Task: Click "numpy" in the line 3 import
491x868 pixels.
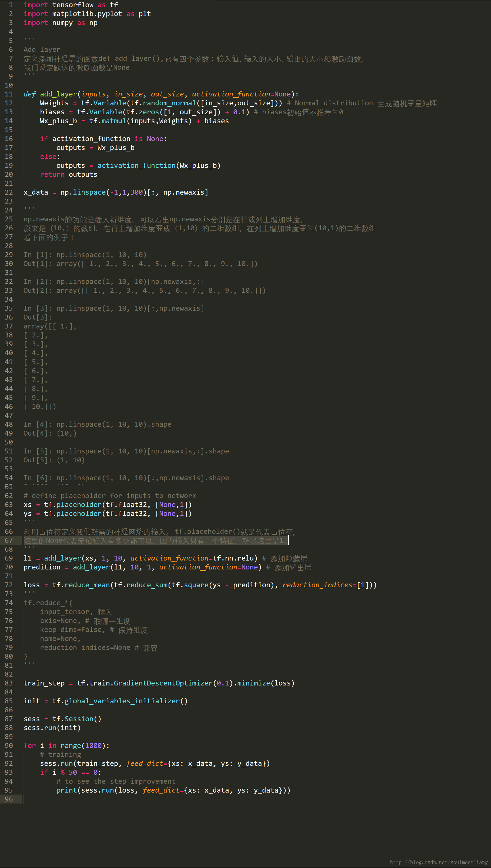Action: pos(62,23)
